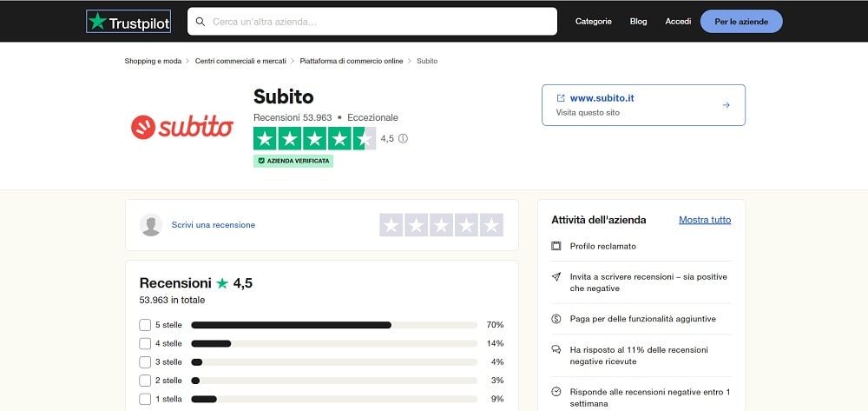Viewport: 868px width, 411px height.
Task: Click Accedi to log in
Action: (678, 22)
